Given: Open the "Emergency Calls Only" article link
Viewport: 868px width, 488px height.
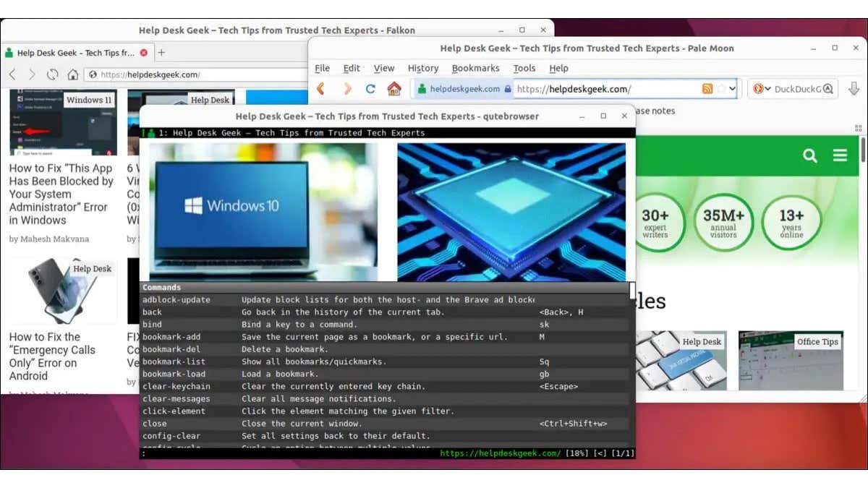Looking at the screenshot, I should click(52, 356).
